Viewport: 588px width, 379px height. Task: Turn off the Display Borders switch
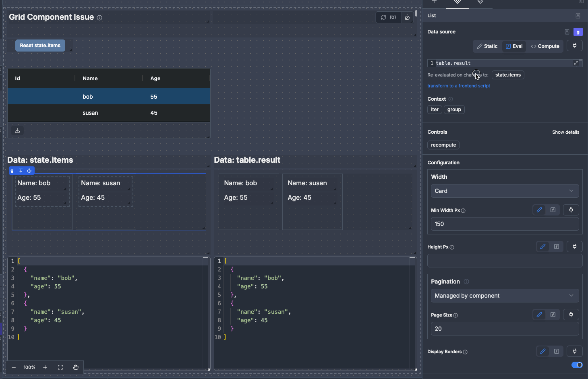click(577, 365)
